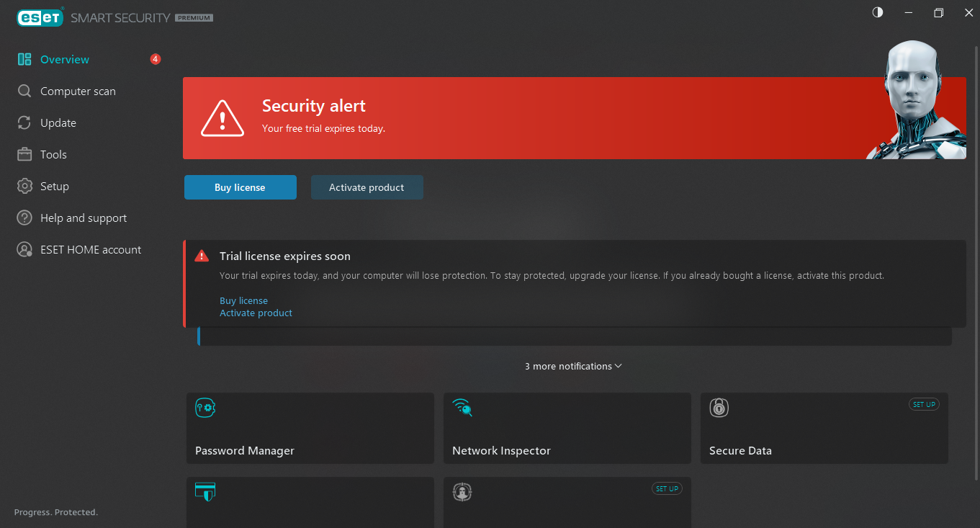Click the blue Buy license button
980x528 pixels.
pyautogui.click(x=240, y=187)
